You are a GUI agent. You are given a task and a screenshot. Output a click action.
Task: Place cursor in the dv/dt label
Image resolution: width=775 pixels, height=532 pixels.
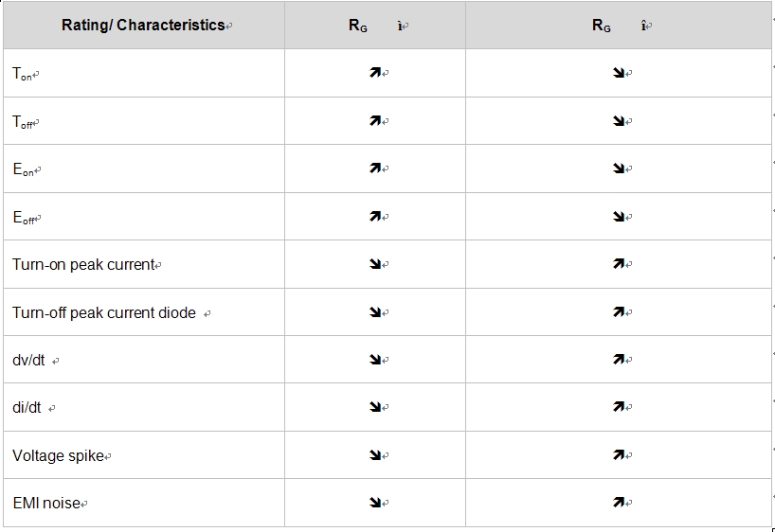tap(28, 360)
